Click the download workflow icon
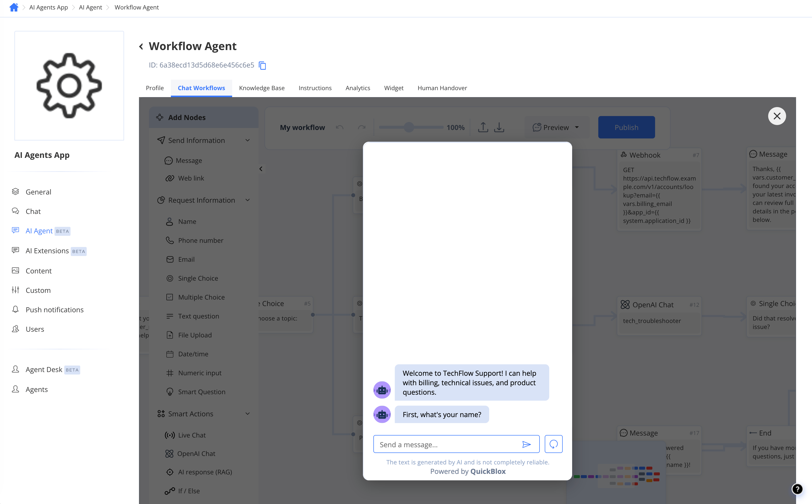Screen dimensions: 812x504 coord(499,127)
